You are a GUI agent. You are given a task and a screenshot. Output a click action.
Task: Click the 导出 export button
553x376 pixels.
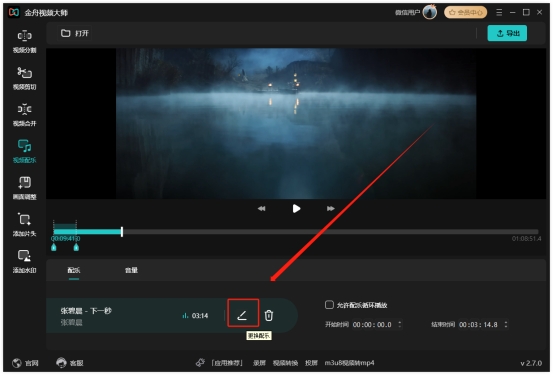click(x=507, y=33)
